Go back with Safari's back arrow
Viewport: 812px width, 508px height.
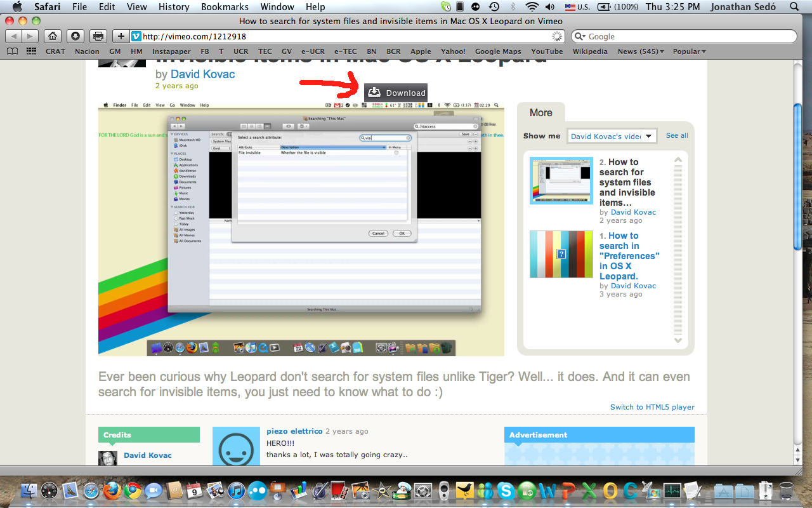13,36
